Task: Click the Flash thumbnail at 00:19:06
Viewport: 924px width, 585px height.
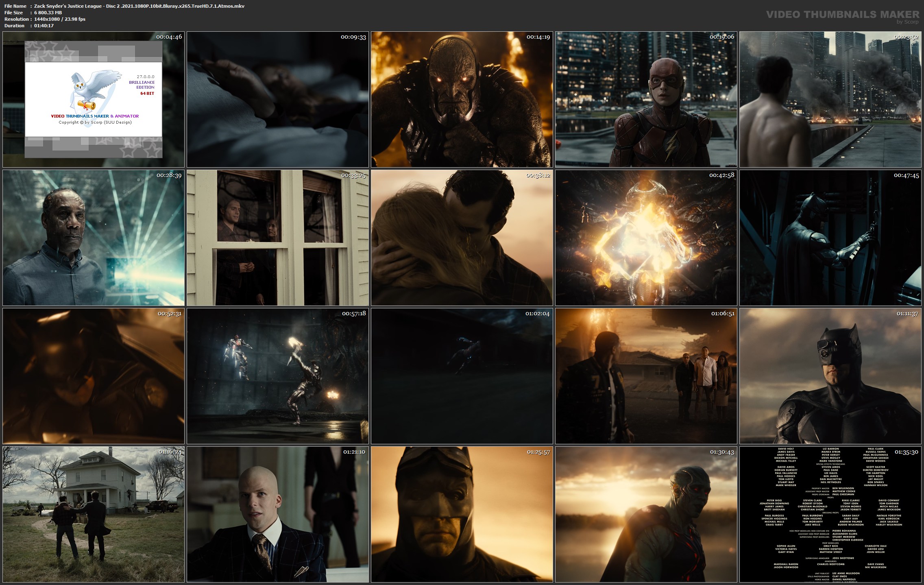Action: click(646, 99)
